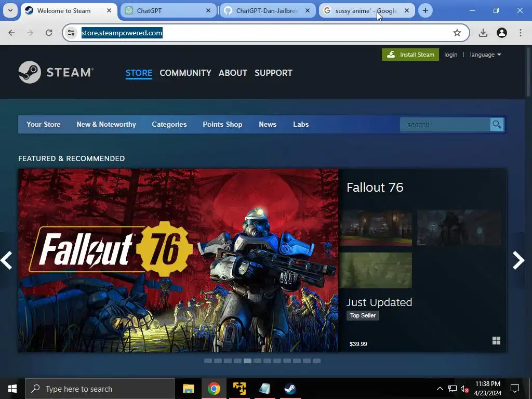Click the Steam logo in header
This screenshot has height=399, width=532.
pyautogui.click(x=56, y=72)
